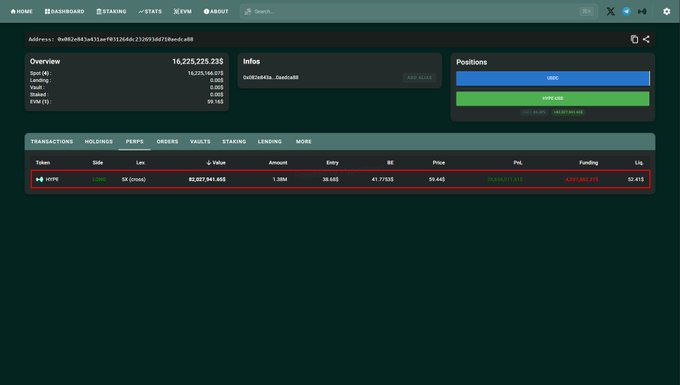Click the Lending row in Overview
This screenshot has height=385, width=680.
[127, 81]
